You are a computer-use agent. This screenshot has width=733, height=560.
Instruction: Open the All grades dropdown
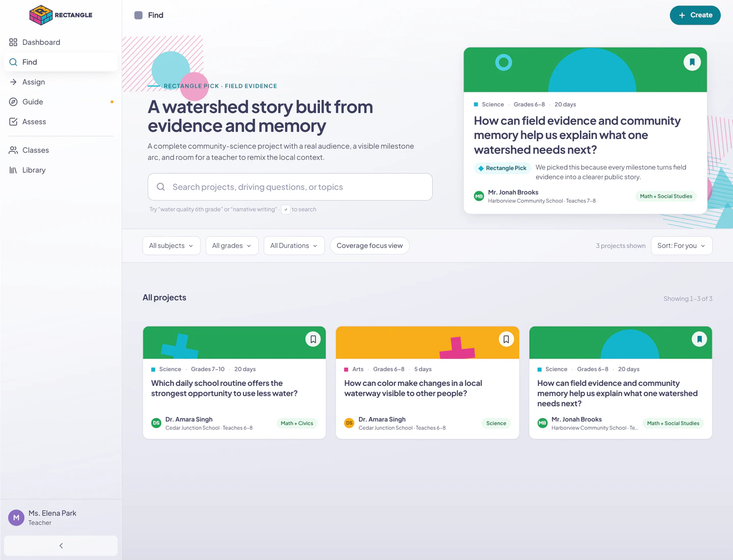pyautogui.click(x=232, y=245)
